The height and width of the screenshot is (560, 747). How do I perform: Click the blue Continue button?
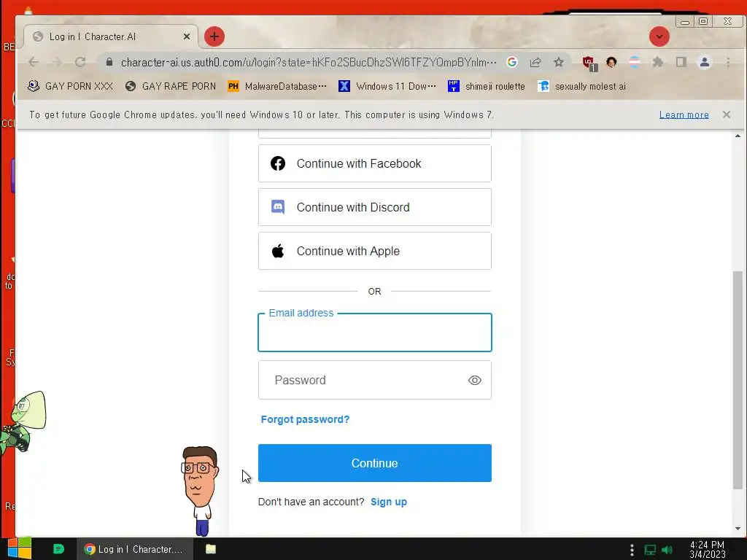375,463
